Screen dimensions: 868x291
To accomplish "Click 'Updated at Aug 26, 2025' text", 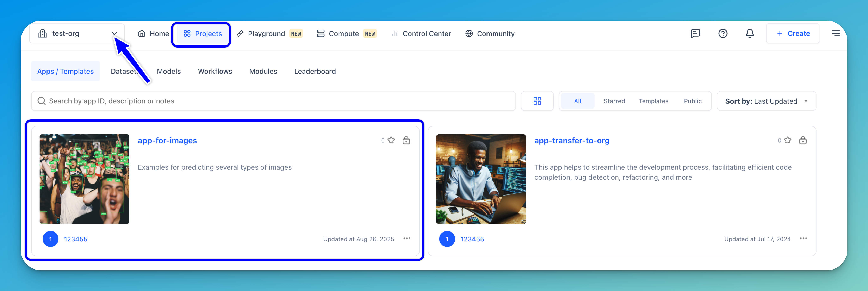I will coord(359,239).
